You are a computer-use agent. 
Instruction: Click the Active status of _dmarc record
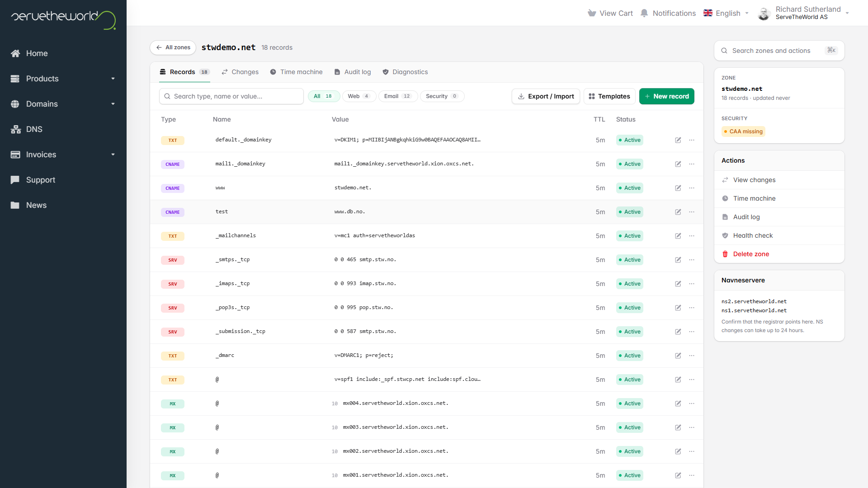click(629, 356)
